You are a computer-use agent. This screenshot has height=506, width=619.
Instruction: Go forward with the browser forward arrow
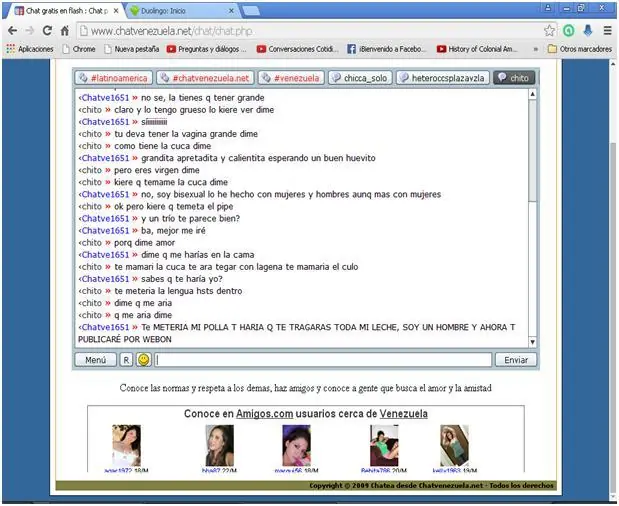[x=30, y=31]
